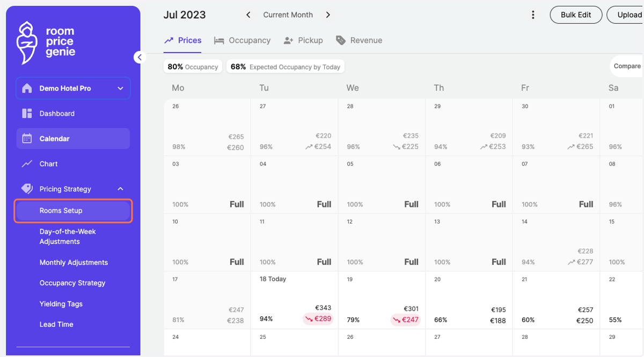Switch to the Revenue tab

(x=359, y=40)
